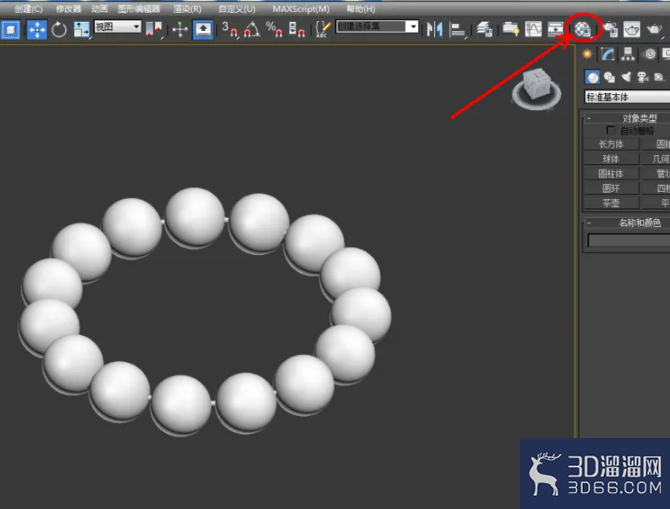
Task: Toggle the ribbon (Graphite tools) icon
Action: click(x=511, y=29)
